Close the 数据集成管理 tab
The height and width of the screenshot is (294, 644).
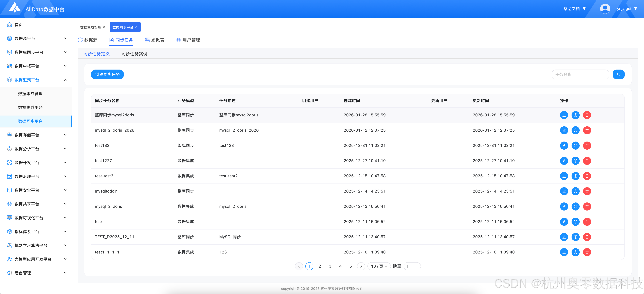point(104,27)
